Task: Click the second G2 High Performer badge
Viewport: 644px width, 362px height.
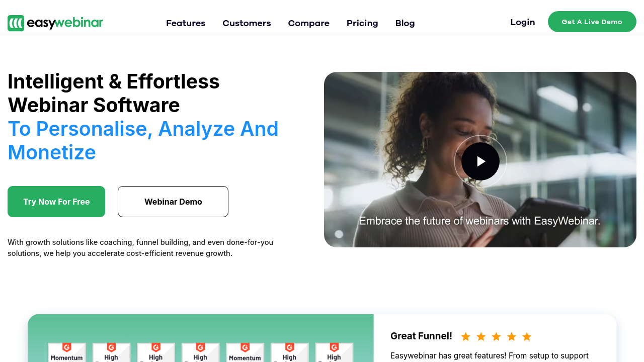Action: [156, 352]
